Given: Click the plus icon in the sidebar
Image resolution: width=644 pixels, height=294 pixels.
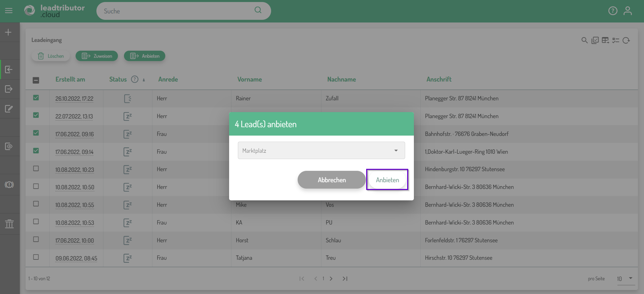Looking at the screenshot, I should (x=9, y=32).
